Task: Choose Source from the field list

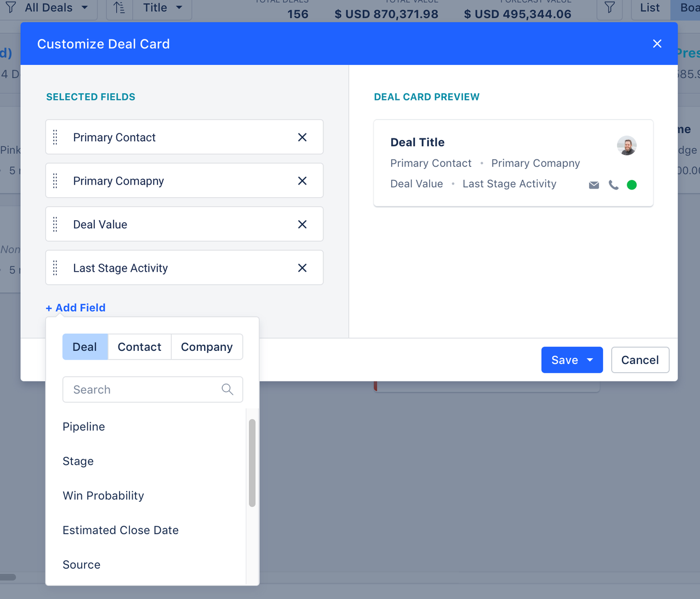Action: tap(81, 565)
